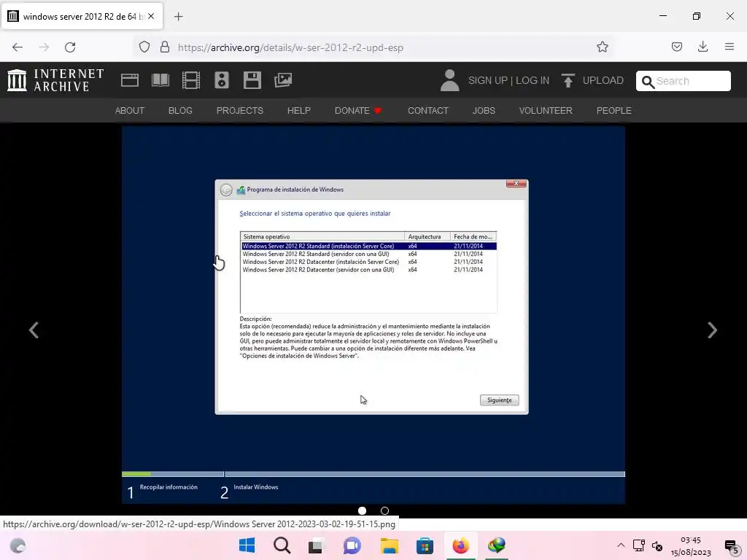This screenshot has width=747, height=560.
Task: Open Windows Start menu
Action: (x=247, y=545)
